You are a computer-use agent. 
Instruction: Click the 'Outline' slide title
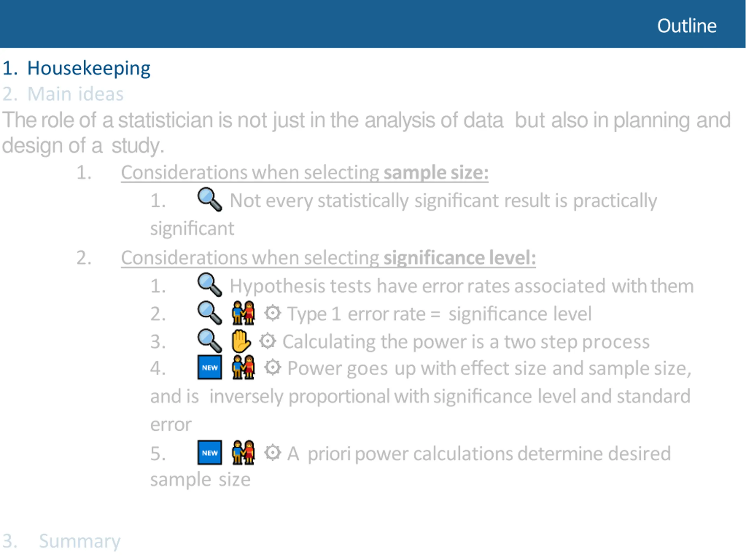pyautogui.click(x=687, y=26)
